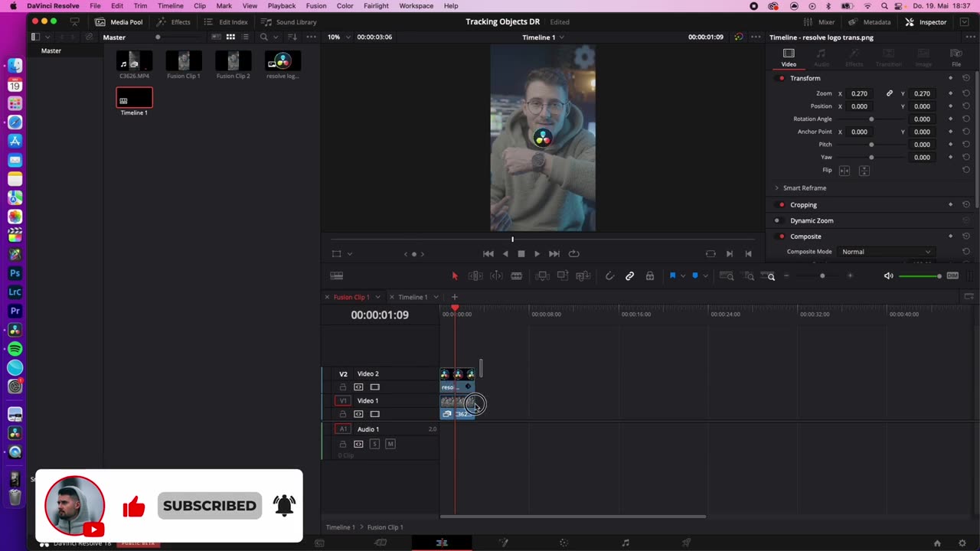Toggle the Media Pool panel button
The height and width of the screenshot is (551, 980).
[119, 22]
